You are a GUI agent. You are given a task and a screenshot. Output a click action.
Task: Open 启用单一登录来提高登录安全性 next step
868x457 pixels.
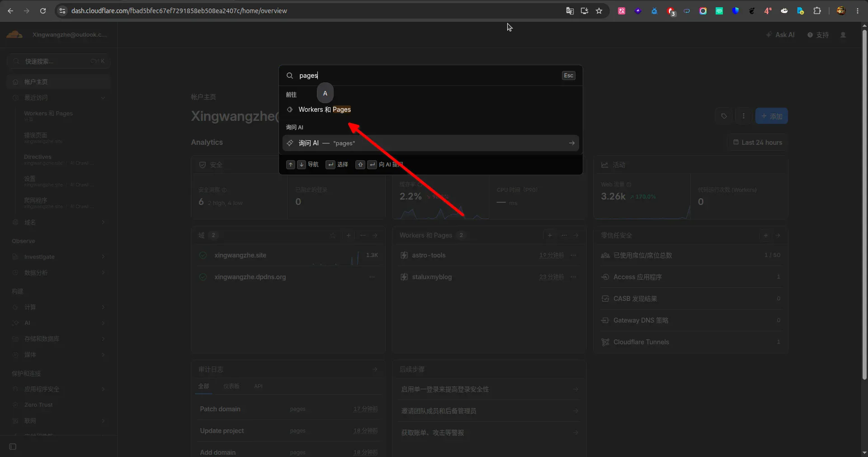click(489, 389)
